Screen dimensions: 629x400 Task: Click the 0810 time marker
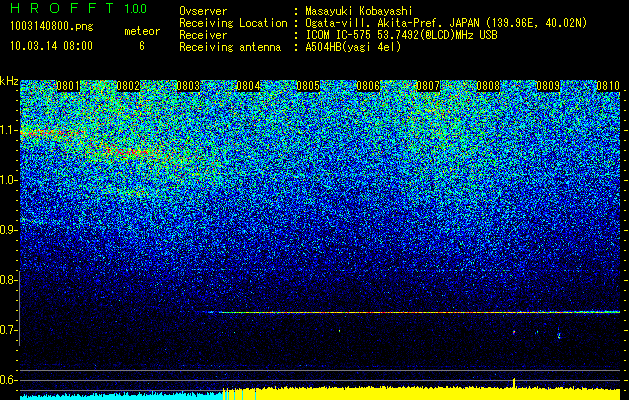tap(608, 86)
